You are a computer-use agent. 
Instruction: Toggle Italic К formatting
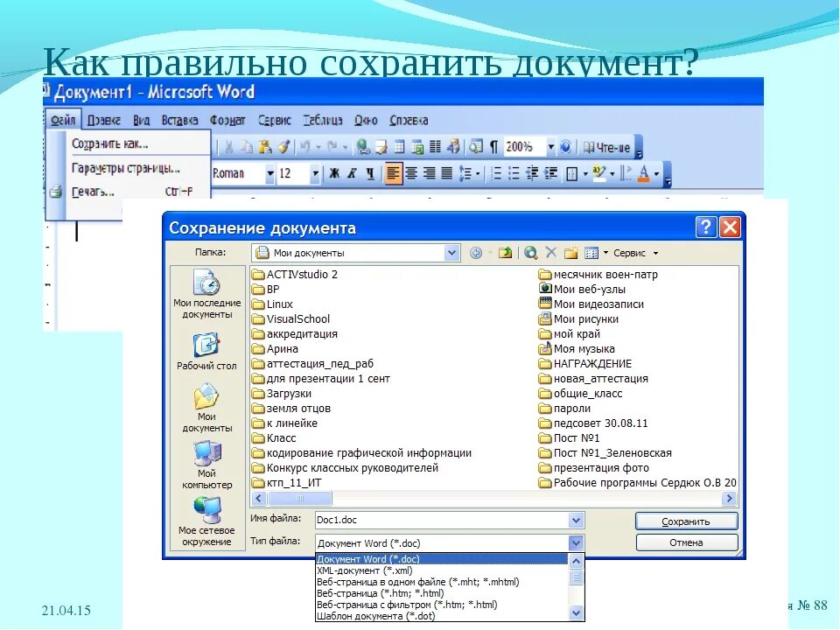click(x=352, y=173)
